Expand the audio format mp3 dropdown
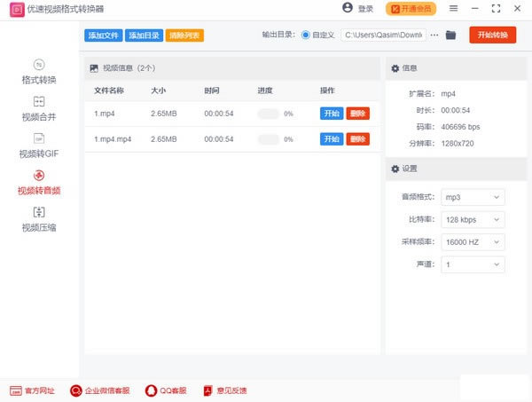 [x=473, y=197]
